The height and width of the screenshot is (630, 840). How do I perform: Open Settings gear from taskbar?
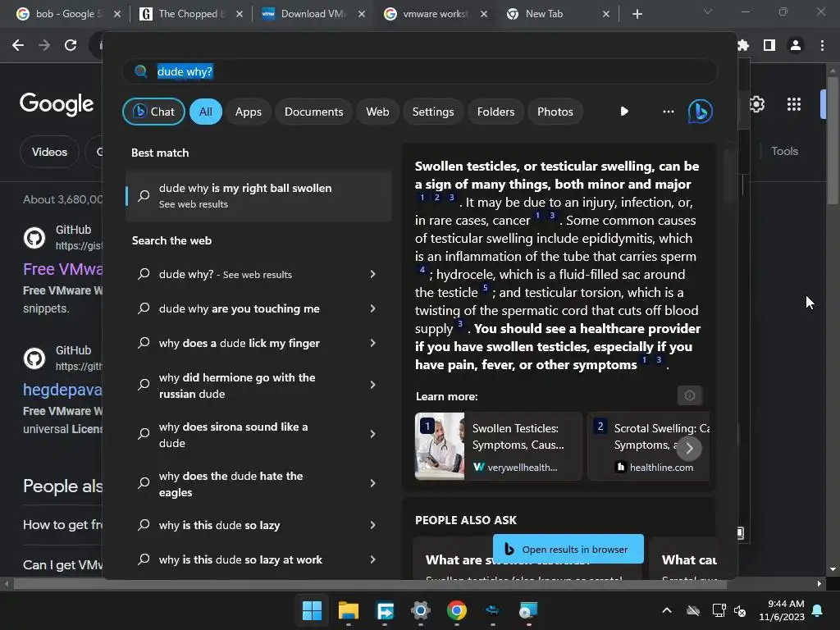coord(421,610)
